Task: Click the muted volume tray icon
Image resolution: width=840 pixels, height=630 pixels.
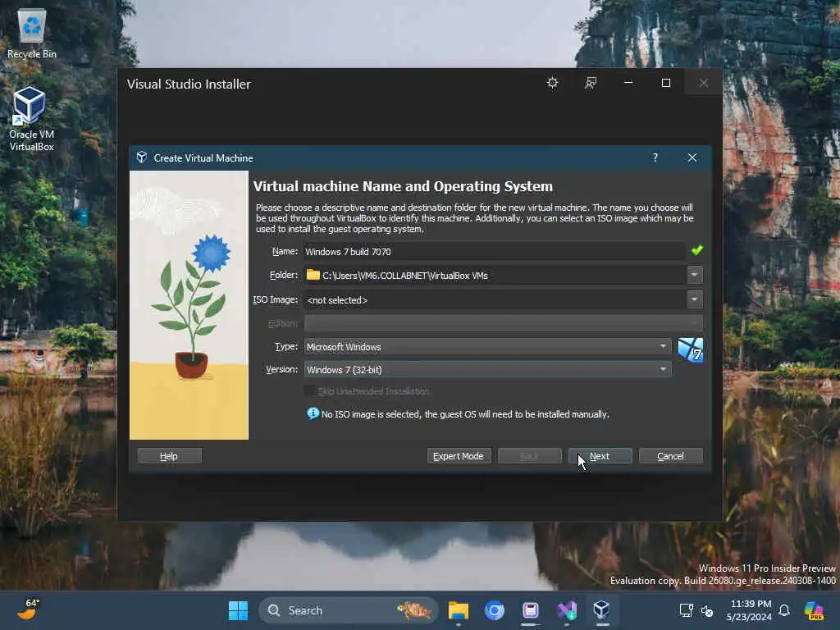Action: (707, 610)
